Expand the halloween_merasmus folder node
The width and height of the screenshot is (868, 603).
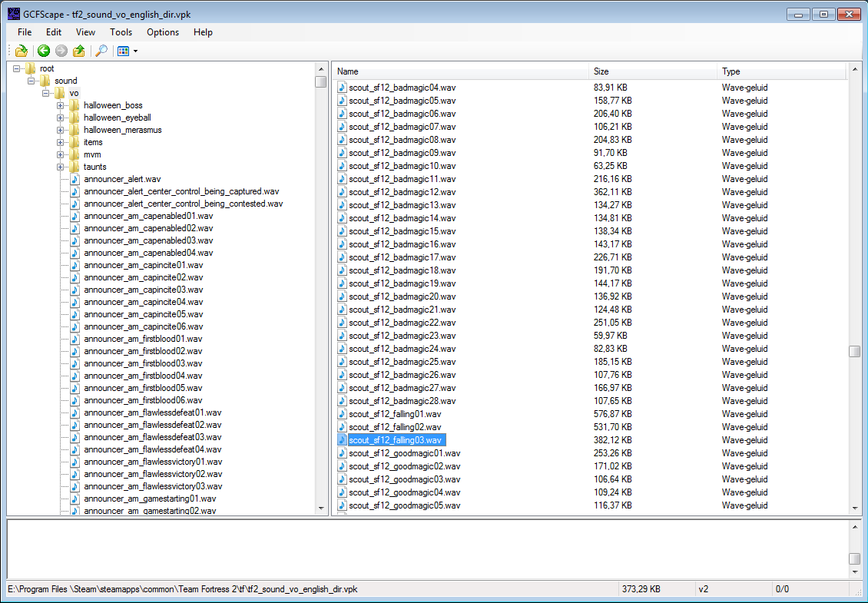click(x=60, y=130)
